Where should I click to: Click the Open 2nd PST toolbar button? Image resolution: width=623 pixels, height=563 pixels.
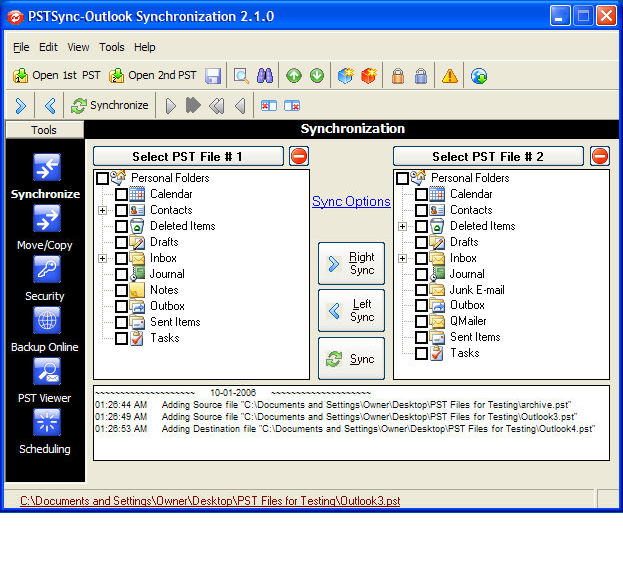(x=153, y=75)
